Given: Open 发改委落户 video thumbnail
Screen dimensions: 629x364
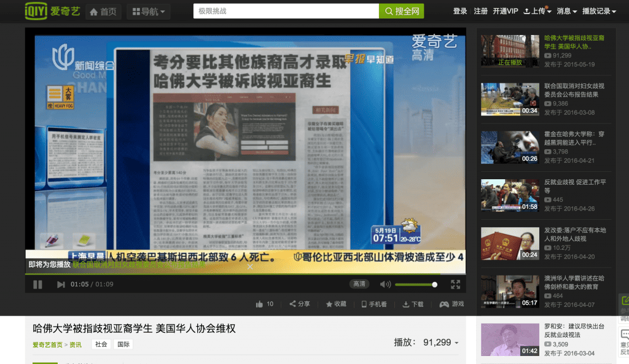Looking at the screenshot, I should pyautogui.click(x=510, y=243).
